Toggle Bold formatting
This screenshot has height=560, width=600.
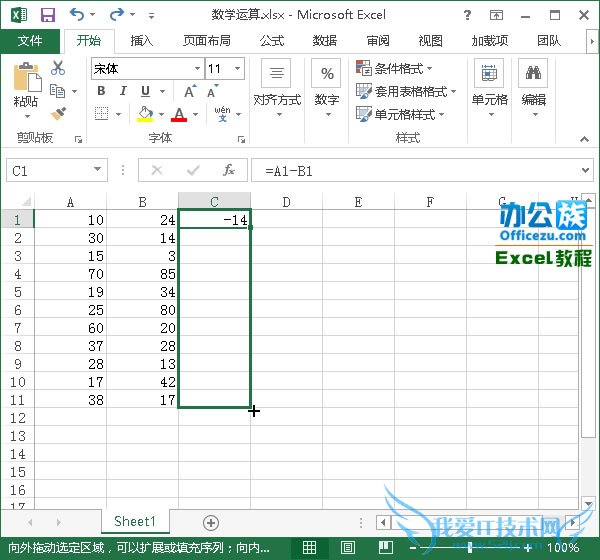[101, 91]
